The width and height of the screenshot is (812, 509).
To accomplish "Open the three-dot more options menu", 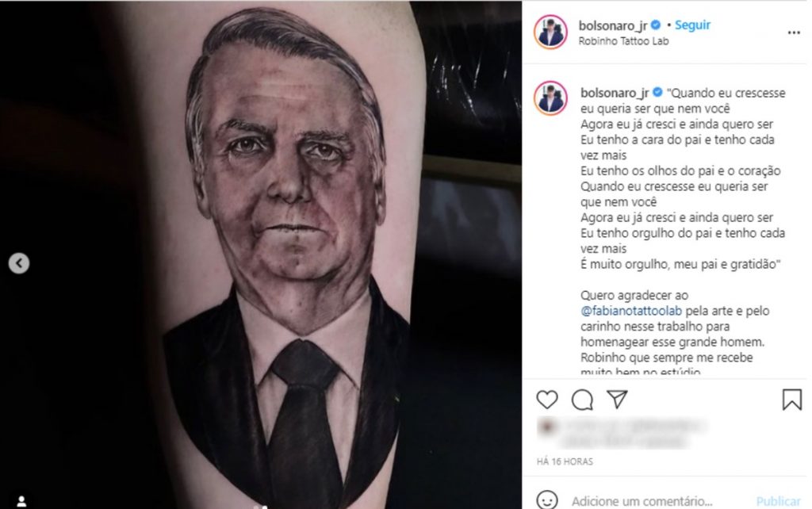I will (794, 33).
